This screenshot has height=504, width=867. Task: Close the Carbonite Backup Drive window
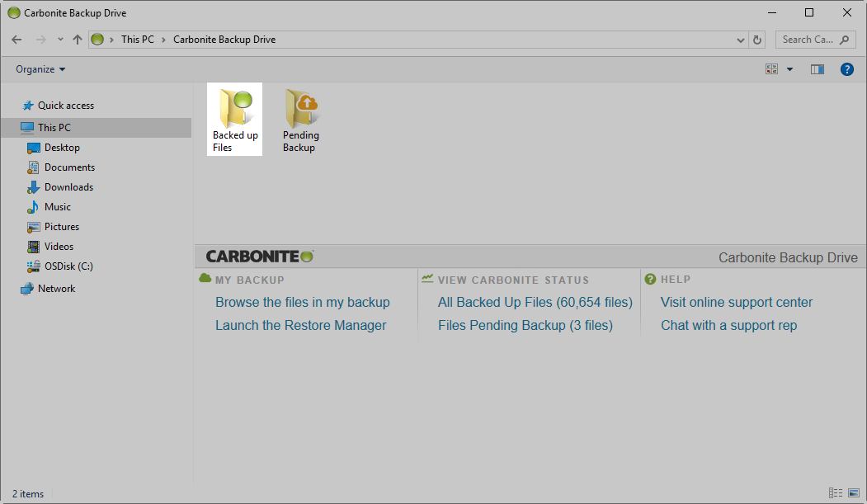pyautogui.click(x=846, y=12)
